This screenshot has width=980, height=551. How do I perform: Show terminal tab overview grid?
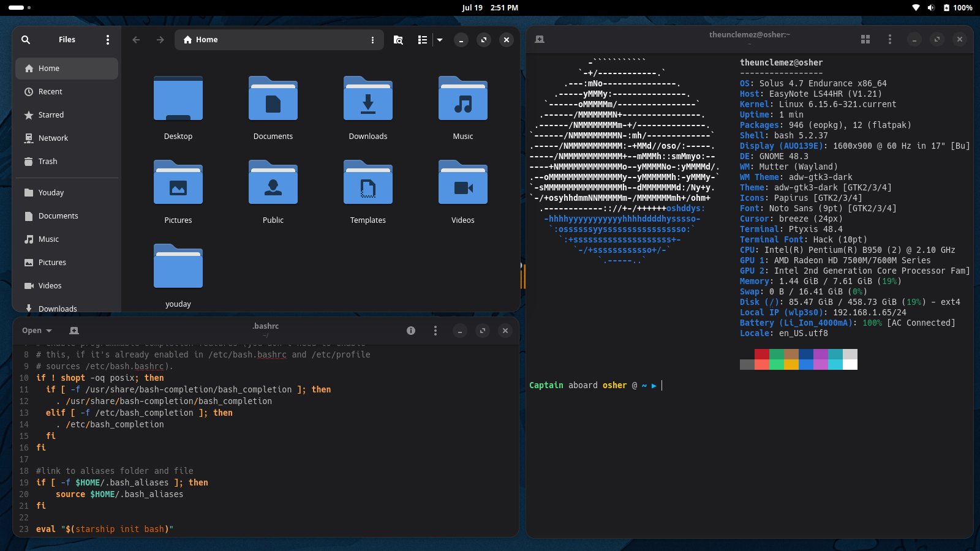(865, 39)
